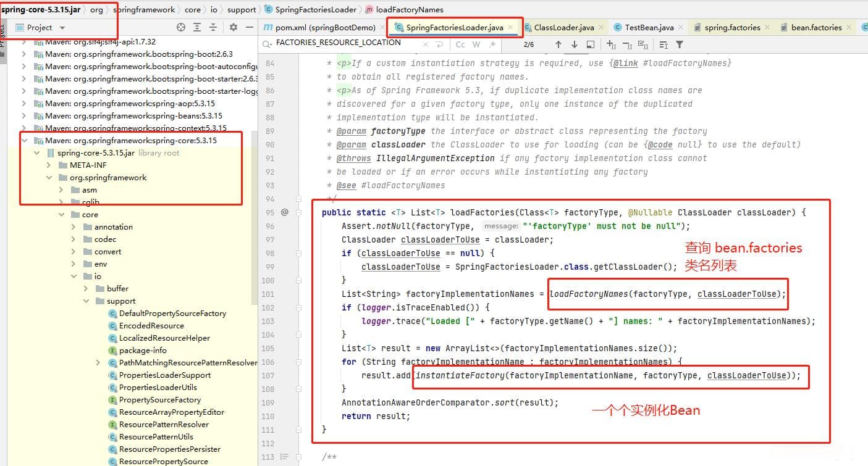The height and width of the screenshot is (466, 868).
Task: Go to previous search occurrence
Action: coord(558,44)
